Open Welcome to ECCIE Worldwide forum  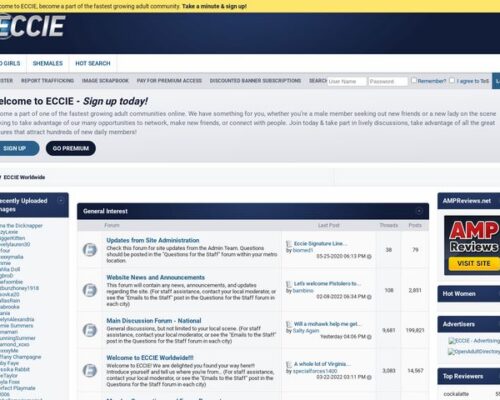click(150, 358)
